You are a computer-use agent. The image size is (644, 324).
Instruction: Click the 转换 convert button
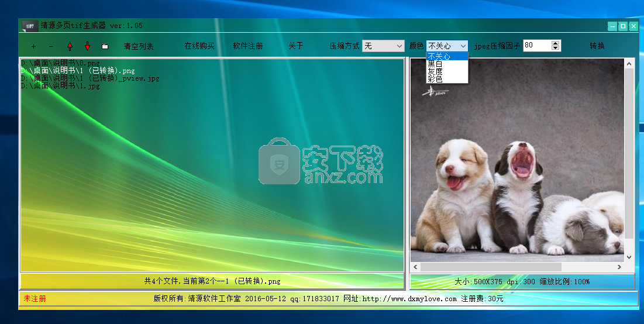597,46
